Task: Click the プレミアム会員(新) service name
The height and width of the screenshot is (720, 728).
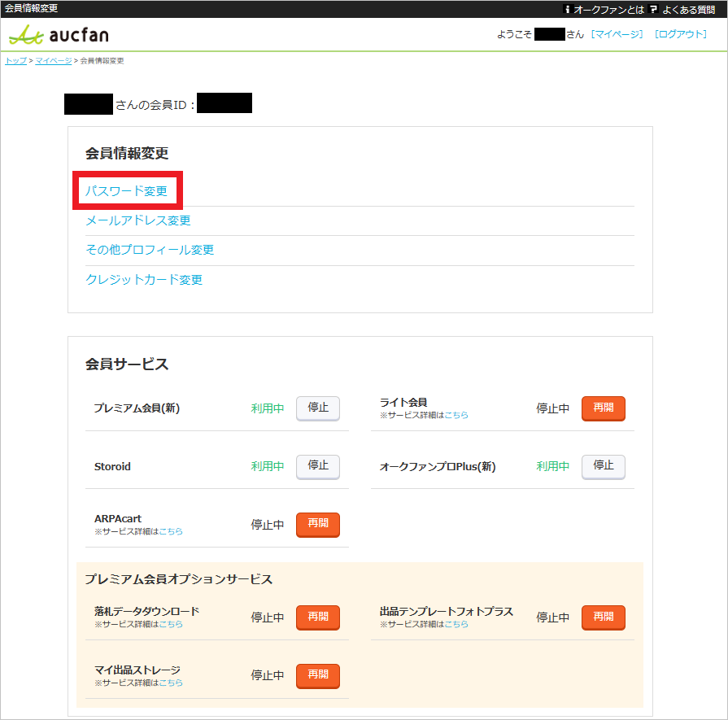Action: tap(137, 408)
